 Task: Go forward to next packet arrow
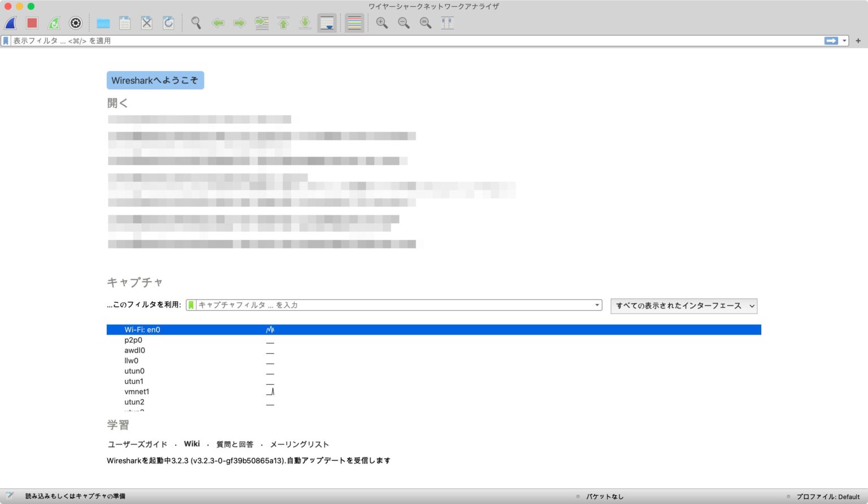pos(240,23)
